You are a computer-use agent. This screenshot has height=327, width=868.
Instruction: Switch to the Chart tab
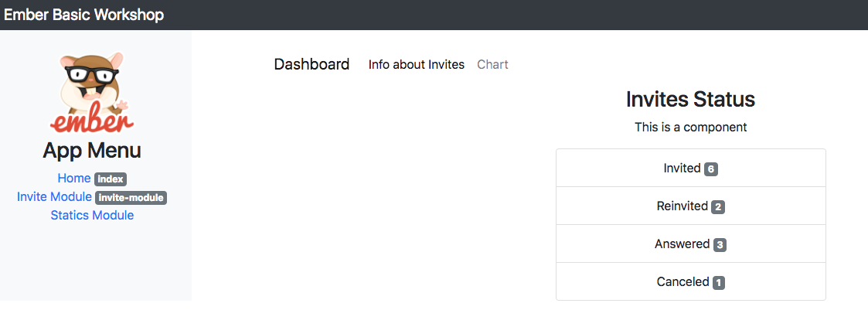click(x=492, y=65)
